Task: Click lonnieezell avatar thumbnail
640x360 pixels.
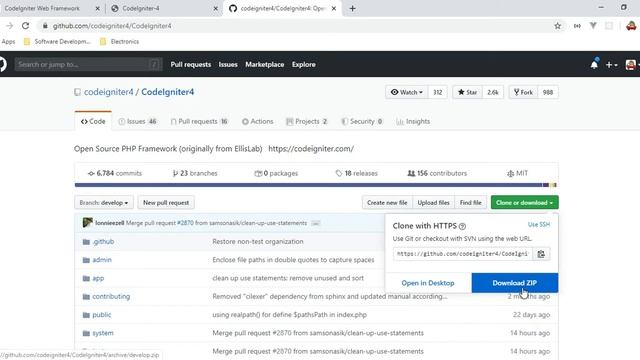Action: pyautogui.click(x=87, y=222)
